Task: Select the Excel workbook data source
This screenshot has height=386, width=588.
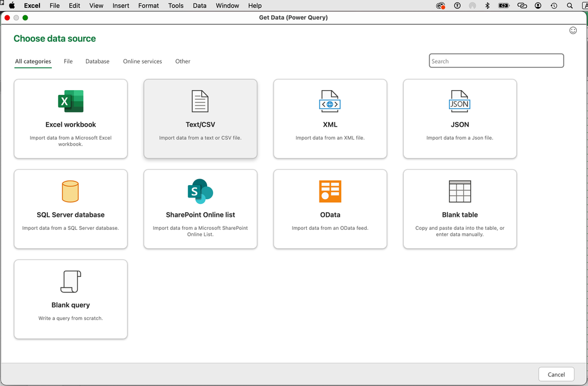Action: [x=71, y=118]
